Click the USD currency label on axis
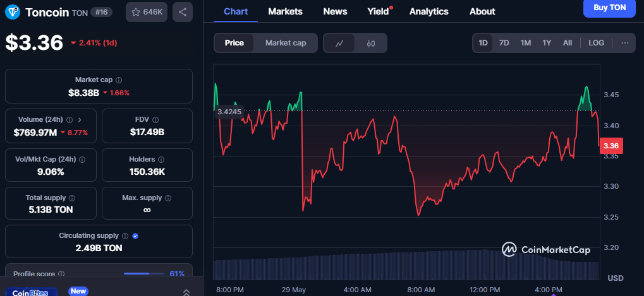Image resolution: width=644 pixels, height=296 pixels. (616, 278)
